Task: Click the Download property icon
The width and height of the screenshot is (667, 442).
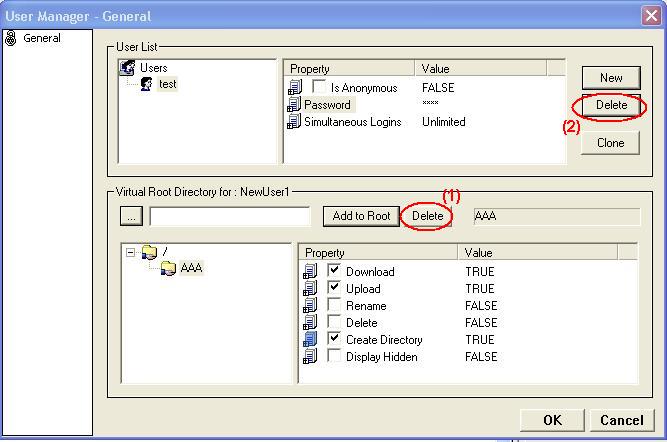Action: tap(310, 272)
